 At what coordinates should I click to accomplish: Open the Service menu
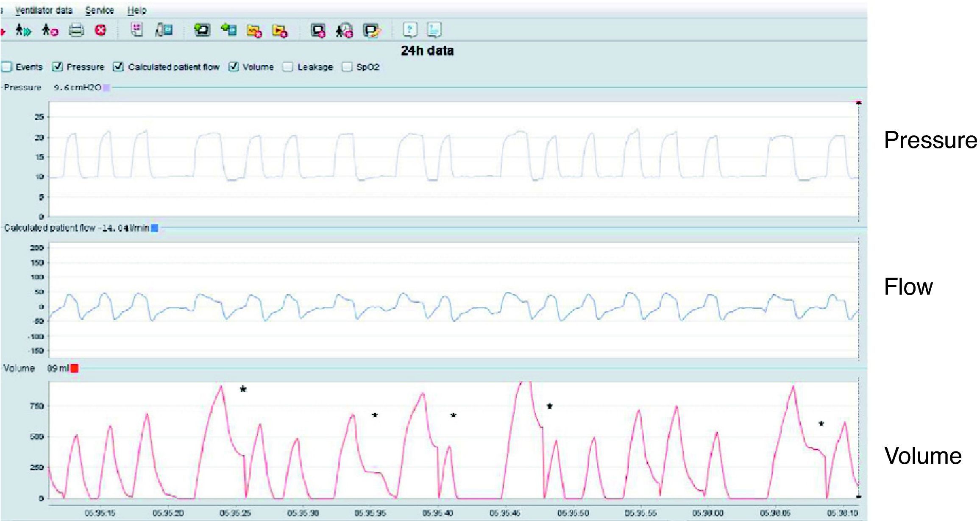pos(100,10)
